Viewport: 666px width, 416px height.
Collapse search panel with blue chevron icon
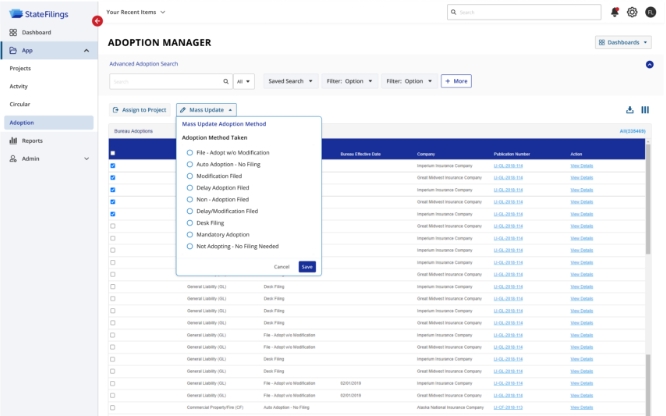(649, 65)
